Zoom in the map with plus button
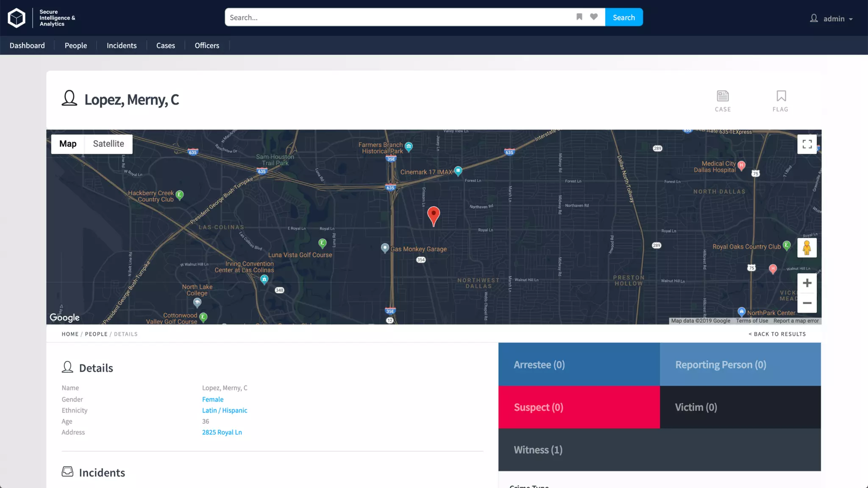 point(807,283)
